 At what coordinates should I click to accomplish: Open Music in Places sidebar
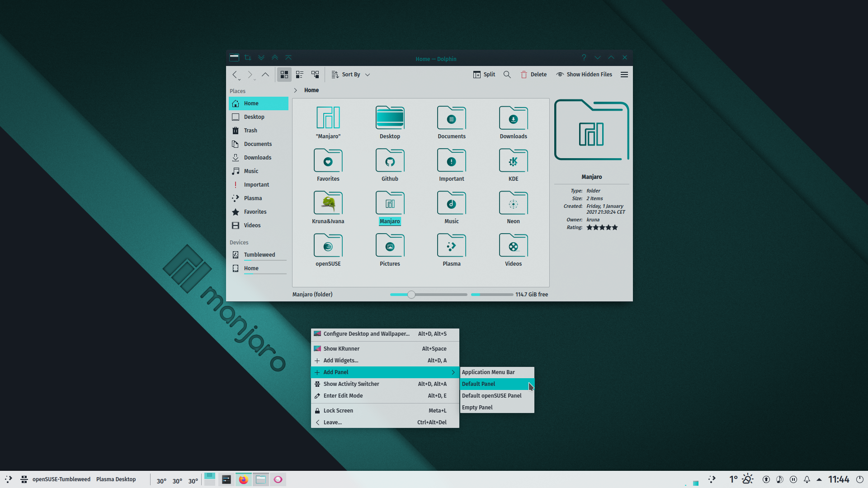coord(259,171)
